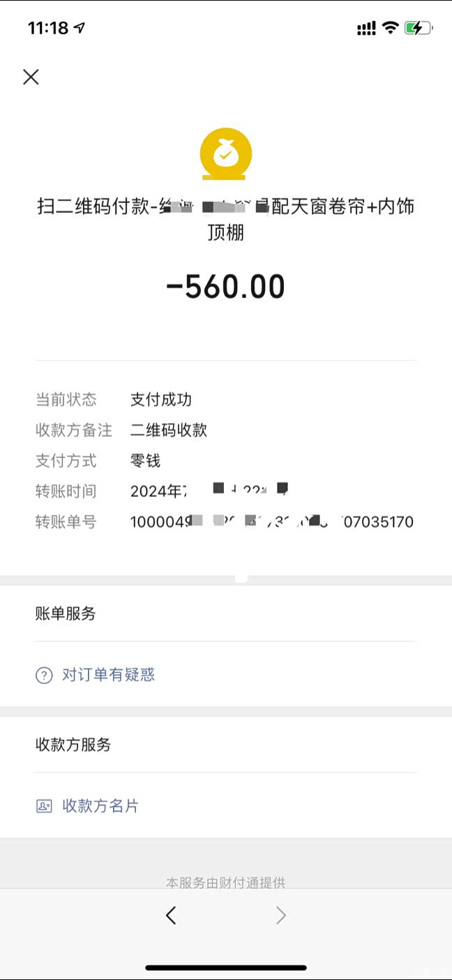Go back using the bottom left chevron
The width and height of the screenshot is (452, 980).
tap(171, 915)
